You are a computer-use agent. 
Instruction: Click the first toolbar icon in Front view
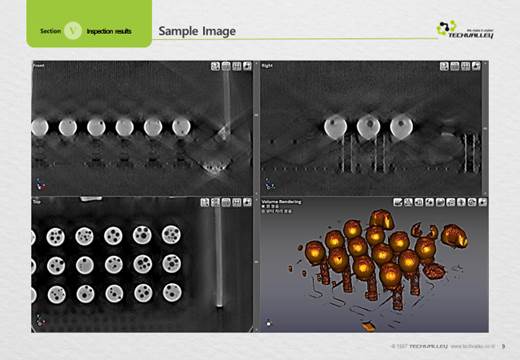(215, 66)
